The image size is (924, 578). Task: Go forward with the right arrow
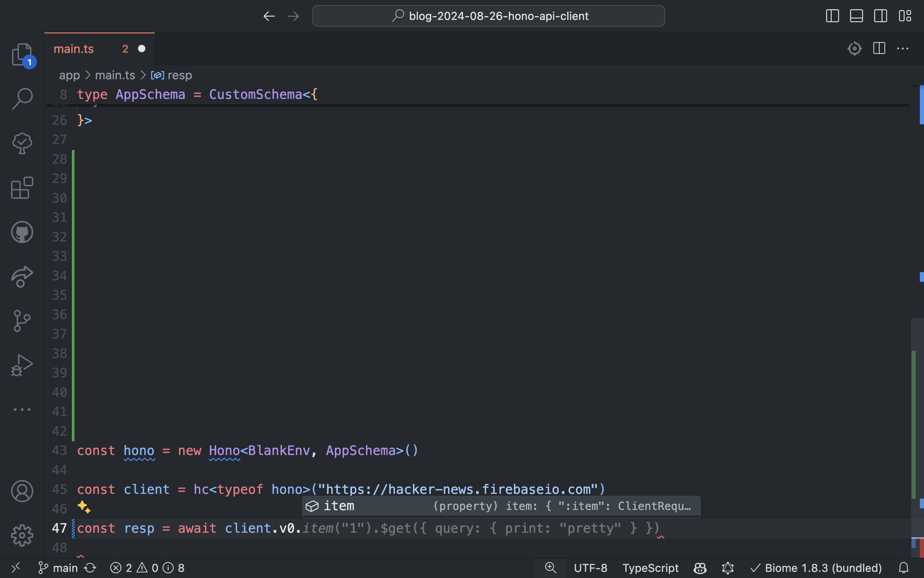coord(293,16)
